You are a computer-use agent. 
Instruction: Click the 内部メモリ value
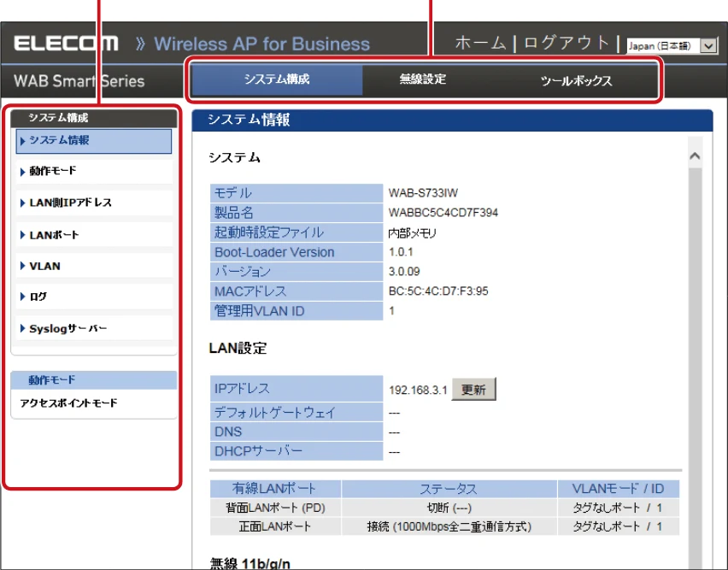click(413, 232)
